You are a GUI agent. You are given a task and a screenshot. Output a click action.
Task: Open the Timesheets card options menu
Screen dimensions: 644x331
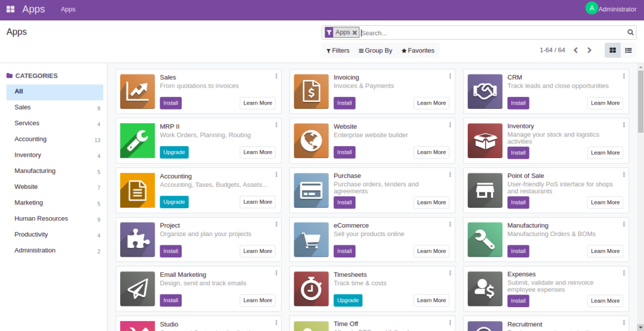pos(450,273)
